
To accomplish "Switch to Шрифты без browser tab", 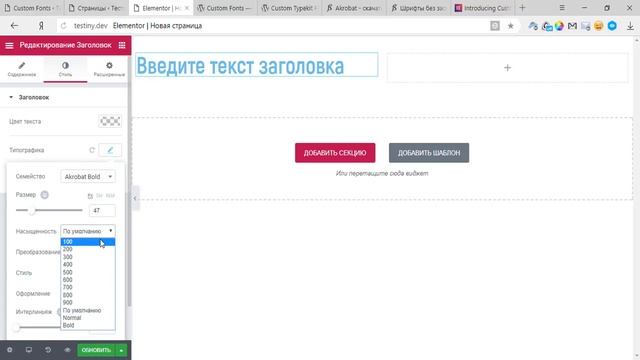I will (418, 8).
